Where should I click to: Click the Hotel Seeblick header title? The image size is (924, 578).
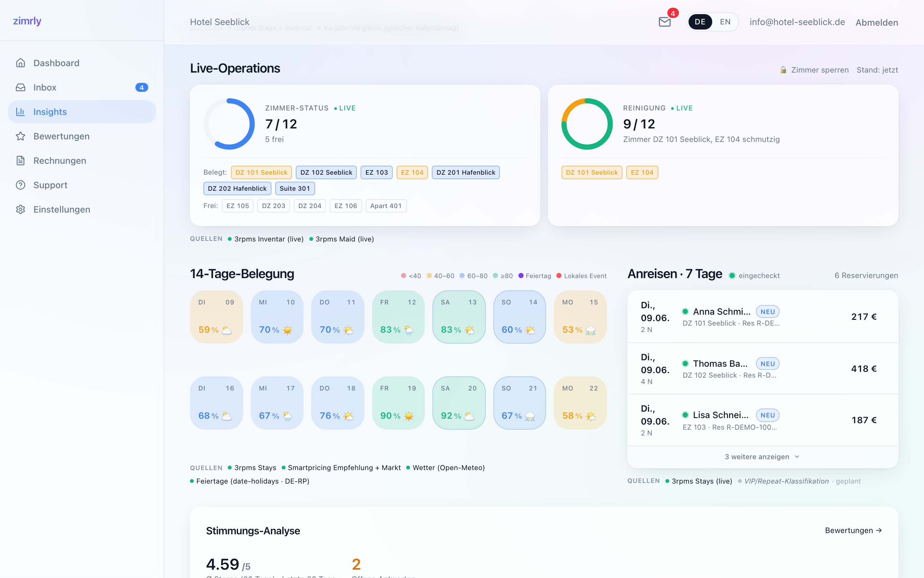(x=219, y=22)
